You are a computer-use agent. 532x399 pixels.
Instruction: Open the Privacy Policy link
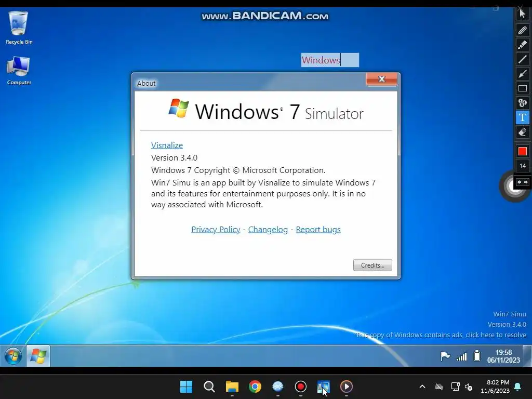coord(216,229)
